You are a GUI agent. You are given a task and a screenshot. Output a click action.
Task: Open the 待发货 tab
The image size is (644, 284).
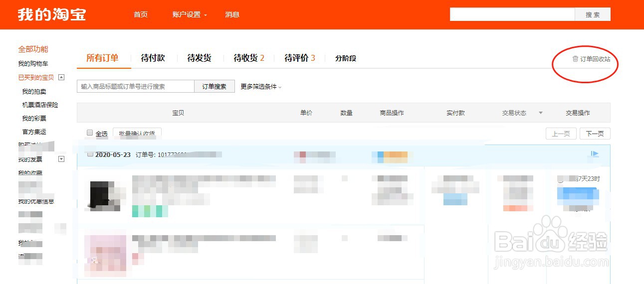[200, 58]
